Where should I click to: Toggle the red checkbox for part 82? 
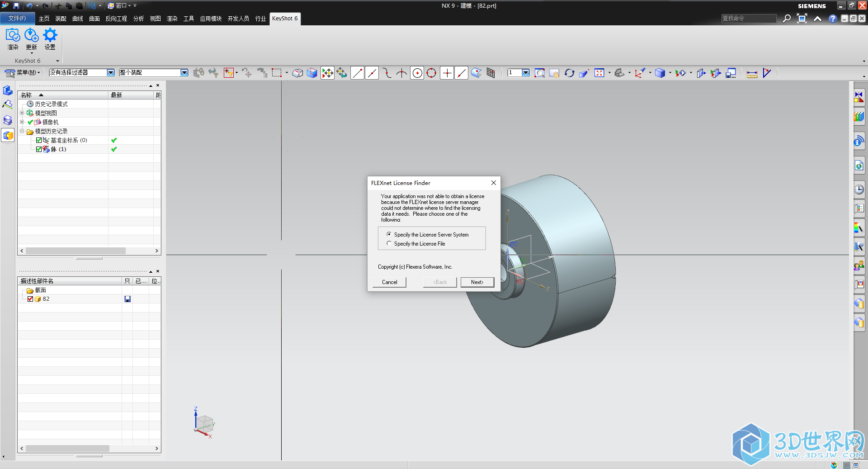[30, 299]
